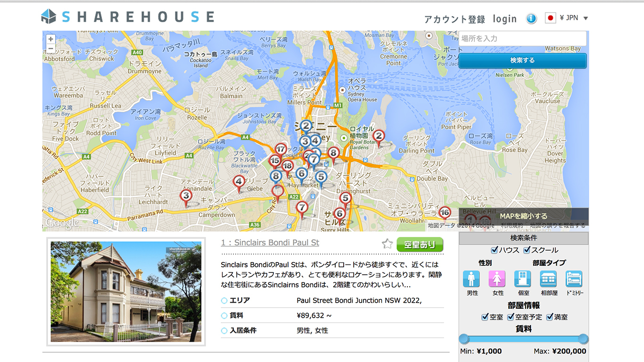644x362 pixels.
Task: Click the Google logo on map
Action: (62, 222)
